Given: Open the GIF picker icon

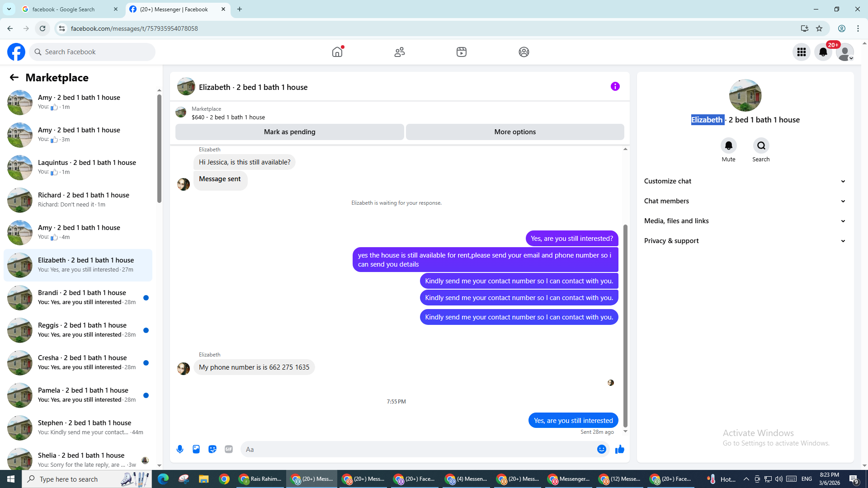Looking at the screenshot, I should point(229,449).
